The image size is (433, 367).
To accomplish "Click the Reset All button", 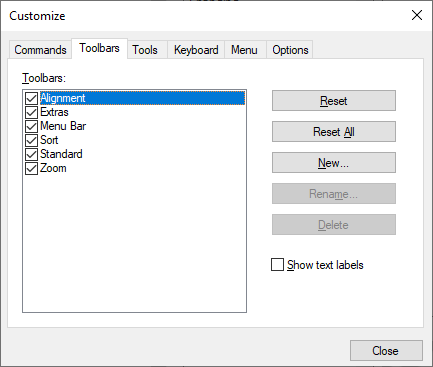I will point(334,131).
